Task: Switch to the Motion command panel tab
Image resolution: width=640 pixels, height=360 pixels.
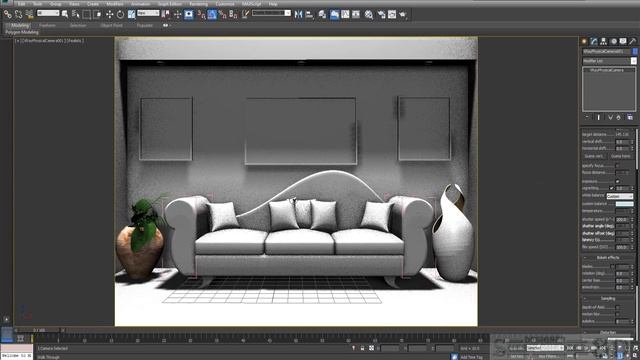Action: point(613,41)
